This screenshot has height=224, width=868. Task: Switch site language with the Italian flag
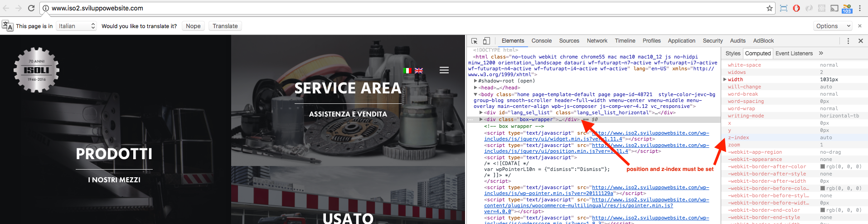tap(407, 70)
